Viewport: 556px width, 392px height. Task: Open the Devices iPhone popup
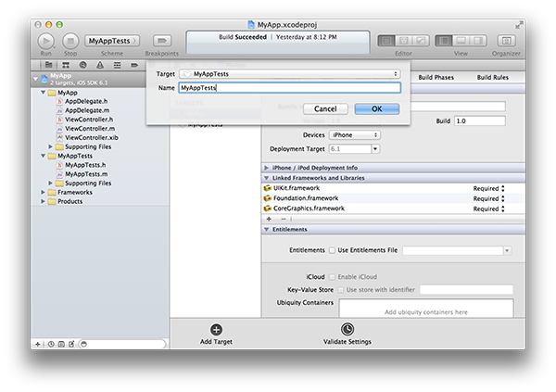point(355,135)
